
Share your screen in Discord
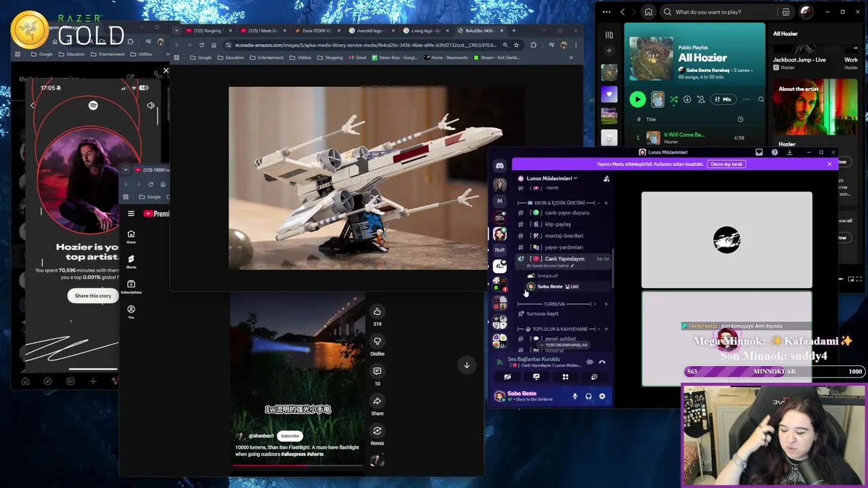(536, 377)
